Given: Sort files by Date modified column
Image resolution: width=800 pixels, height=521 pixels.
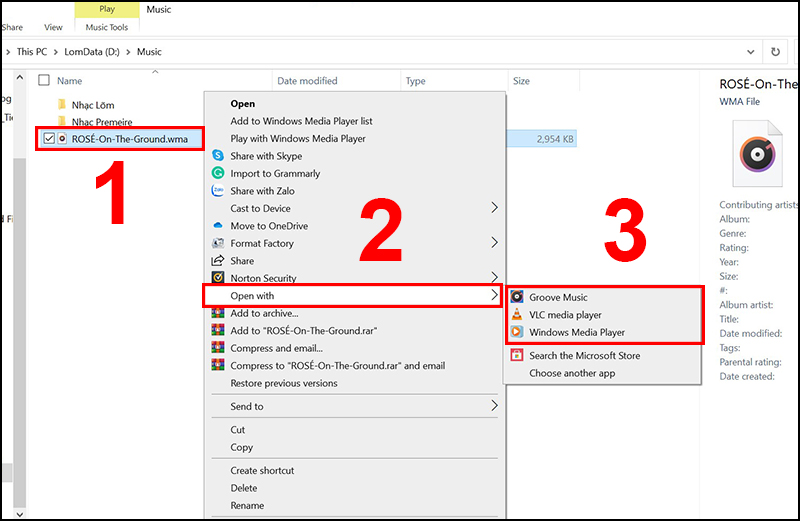Looking at the screenshot, I should pos(307,81).
